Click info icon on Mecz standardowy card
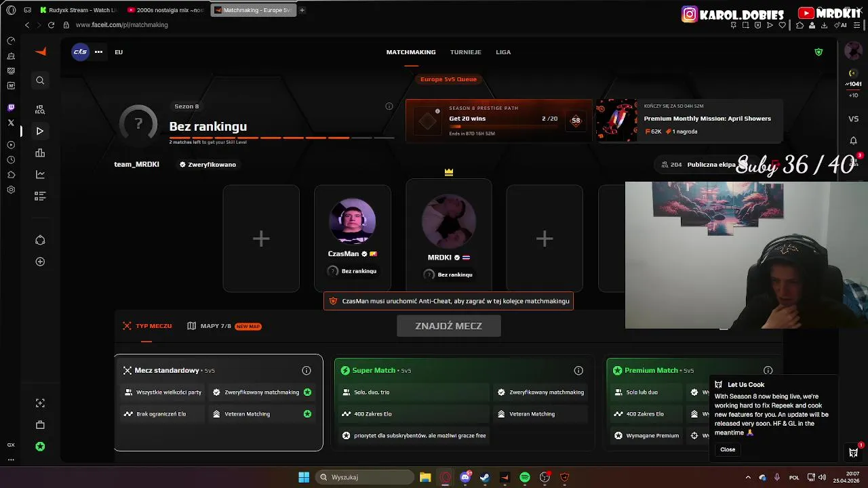Screen dimensions: 868x488 (x=307, y=371)
